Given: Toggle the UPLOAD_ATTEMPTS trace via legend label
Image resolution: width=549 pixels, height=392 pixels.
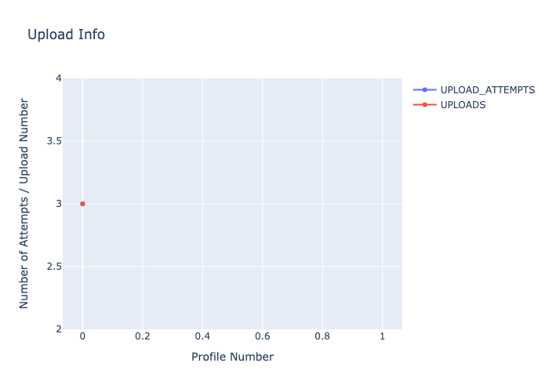Looking at the screenshot, I should coord(487,90).
